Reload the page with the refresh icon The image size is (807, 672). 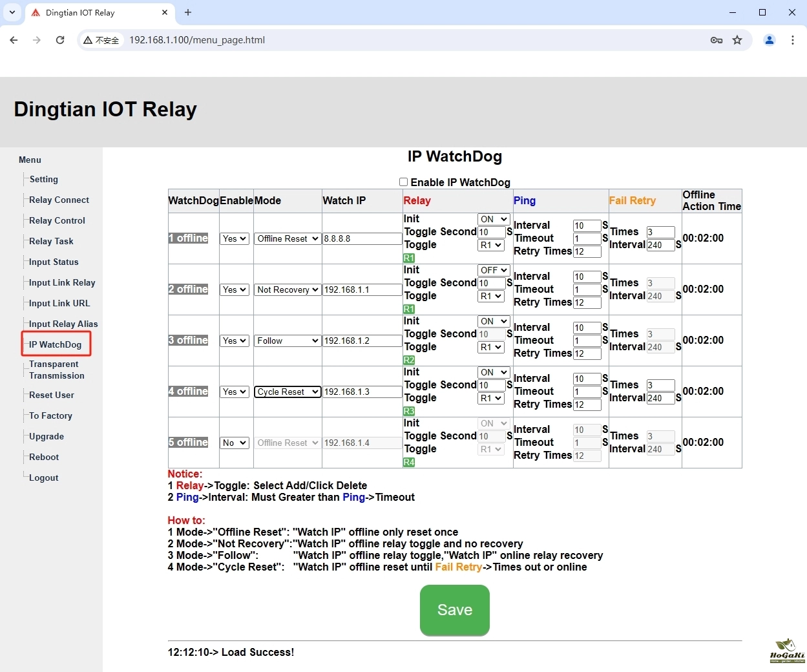[60, 40]
